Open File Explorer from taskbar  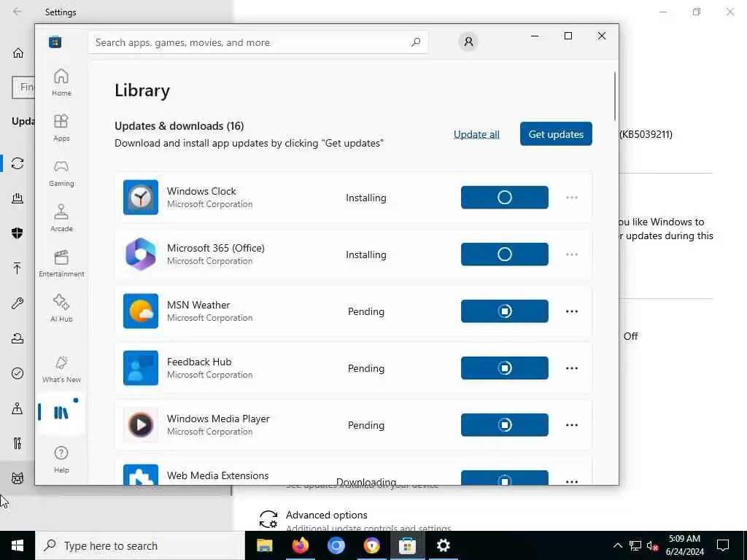pos(264,545)
